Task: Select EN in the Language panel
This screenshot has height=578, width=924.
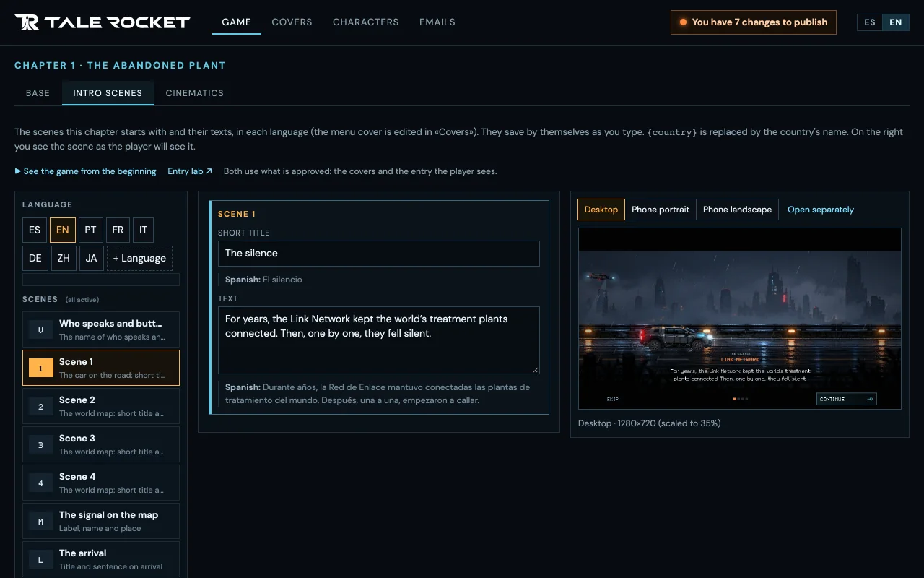Action: pyautogui.click(x=63, y=230)
